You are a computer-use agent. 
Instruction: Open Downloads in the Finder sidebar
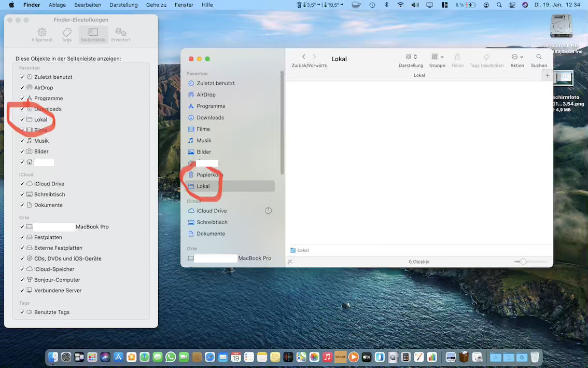pyautogui.click(x=210, y=118)
